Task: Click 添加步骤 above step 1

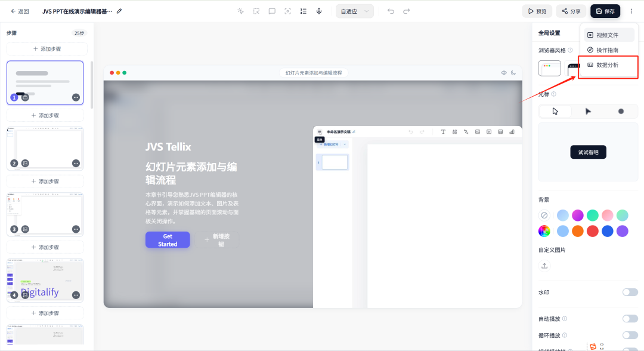Action: click(47, 49)
